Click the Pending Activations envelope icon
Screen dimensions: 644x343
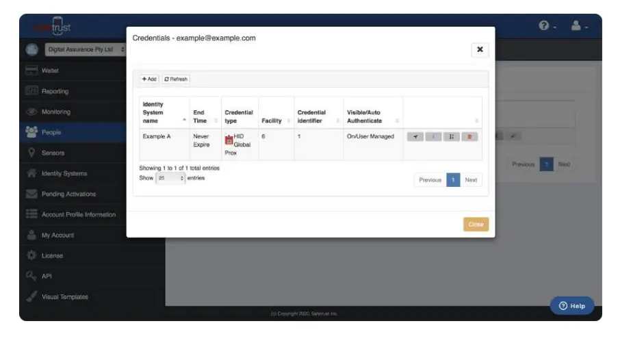coord(31,194)
